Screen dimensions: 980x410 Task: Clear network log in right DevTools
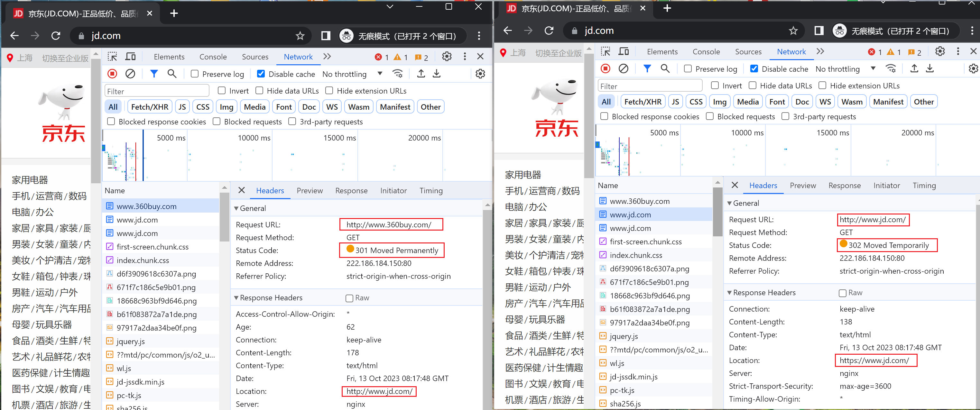click(623, 68)
